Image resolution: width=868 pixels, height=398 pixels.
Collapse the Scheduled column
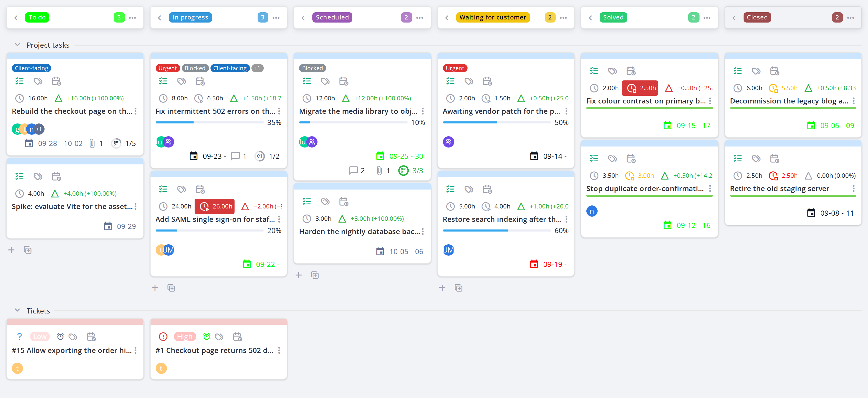point(303,17)
